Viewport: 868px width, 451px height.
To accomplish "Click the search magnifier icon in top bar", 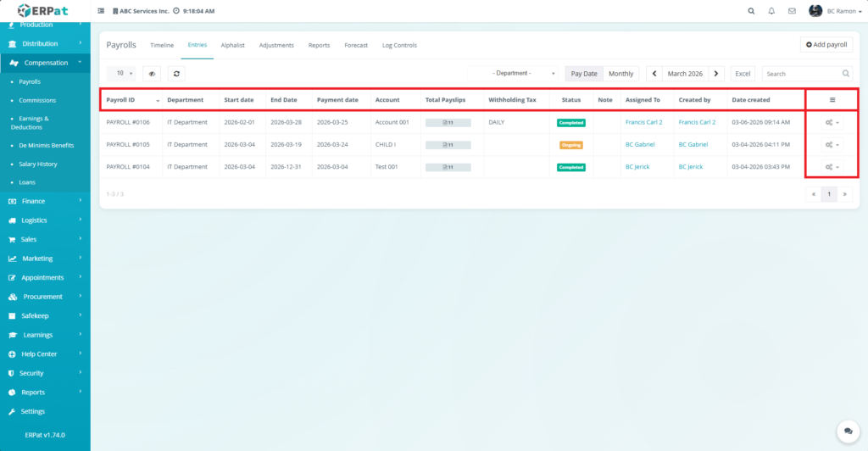I will coord(751,11).
